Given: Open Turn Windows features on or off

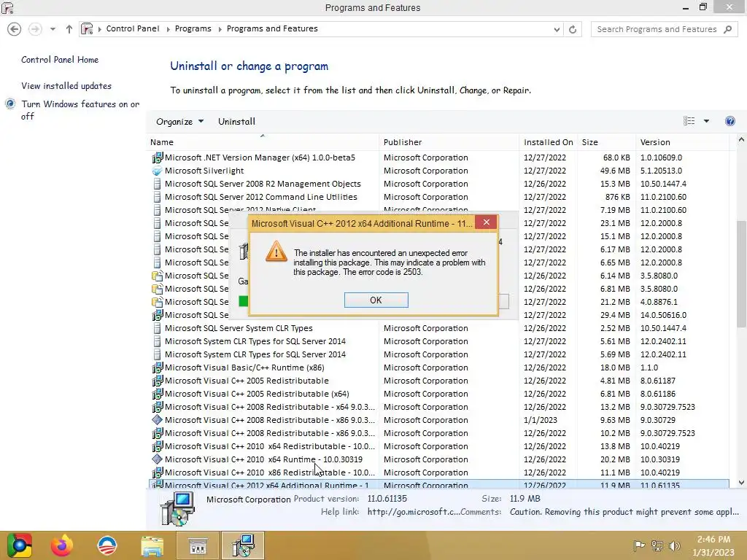Looking at the screenshot, I should click(x=80, y=110).
